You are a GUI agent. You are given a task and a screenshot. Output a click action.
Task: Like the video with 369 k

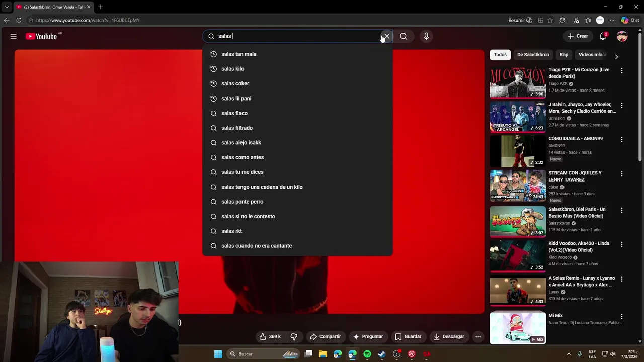pos(270,337)
